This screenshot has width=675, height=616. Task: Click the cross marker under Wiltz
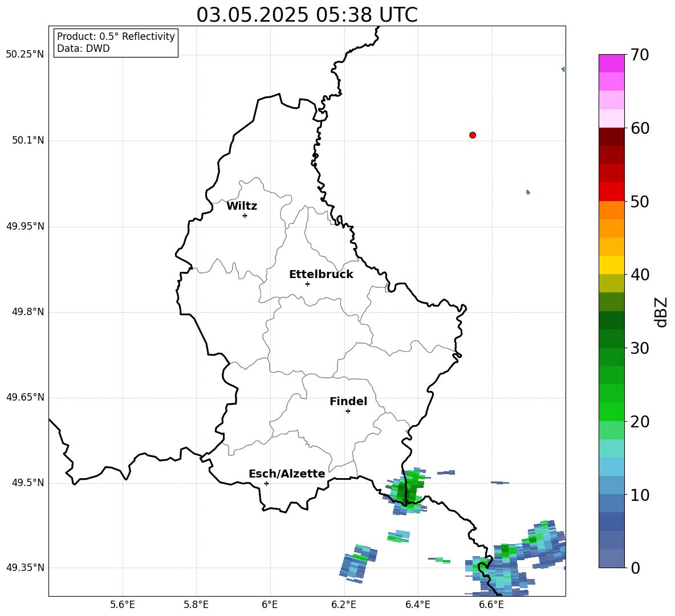[245, 215]
